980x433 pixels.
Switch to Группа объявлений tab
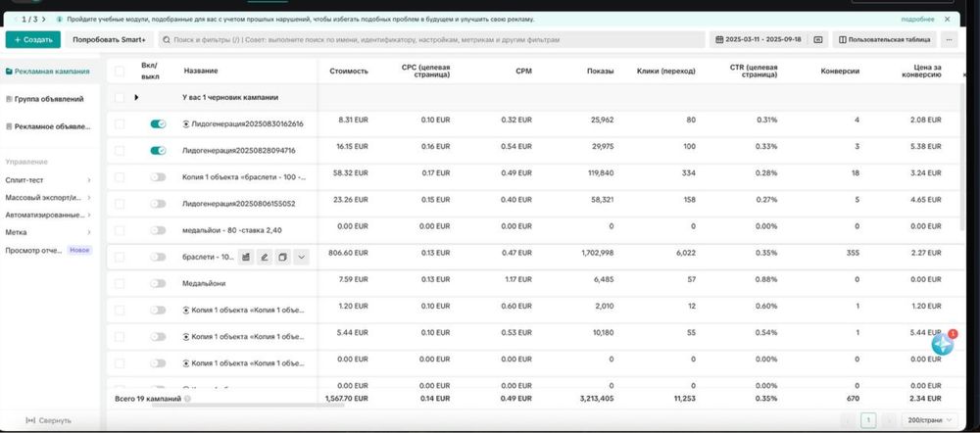48,99
